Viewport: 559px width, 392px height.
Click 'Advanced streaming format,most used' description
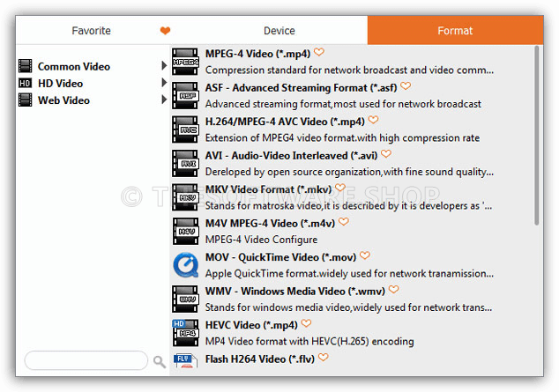coord(343,104)
